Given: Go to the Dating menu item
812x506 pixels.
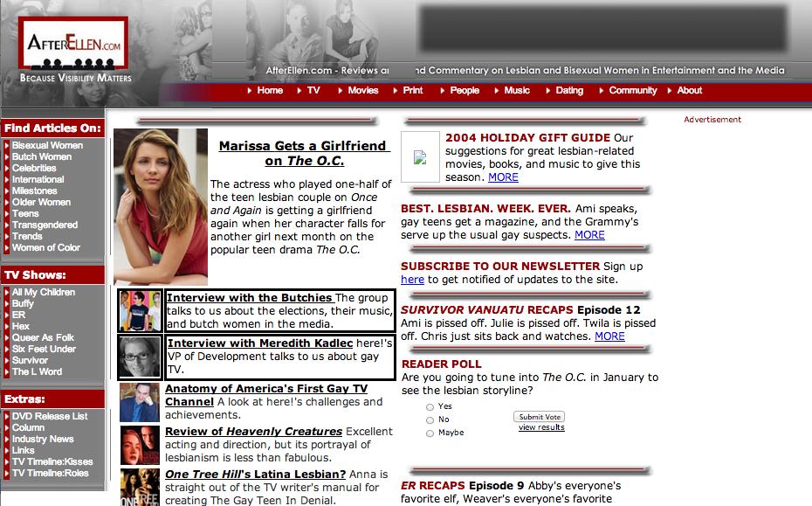Looking at the screenshot, I should click(x=569, y=90).
